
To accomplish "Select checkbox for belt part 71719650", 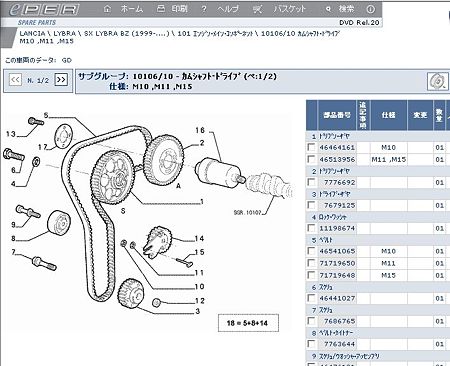I will [x=311, y=263].
